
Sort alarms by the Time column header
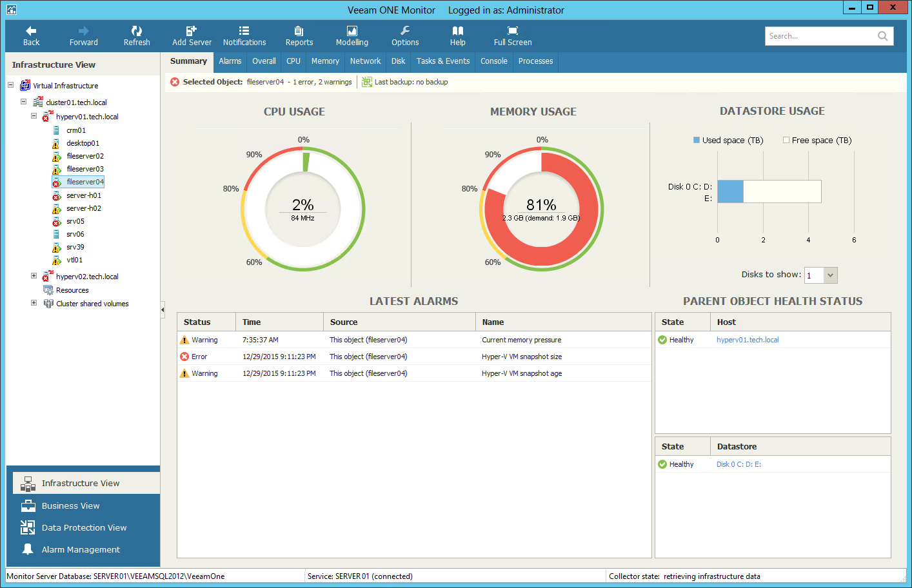tap(280, 322)
